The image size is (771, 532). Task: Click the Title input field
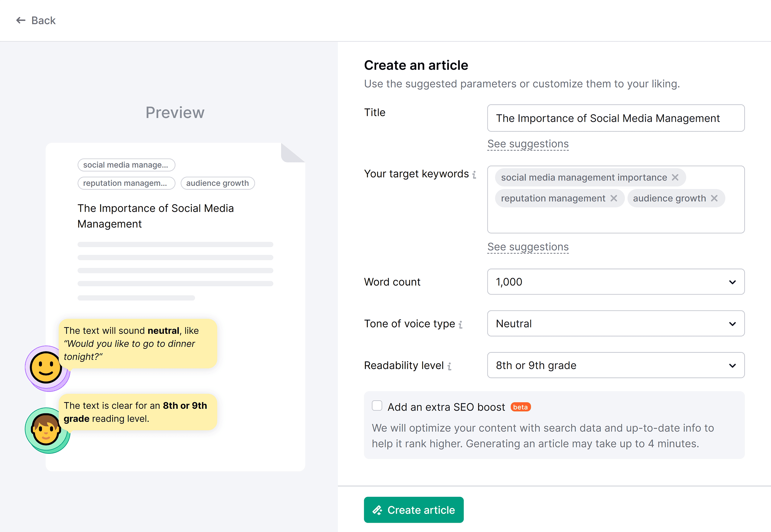[615, 118]
